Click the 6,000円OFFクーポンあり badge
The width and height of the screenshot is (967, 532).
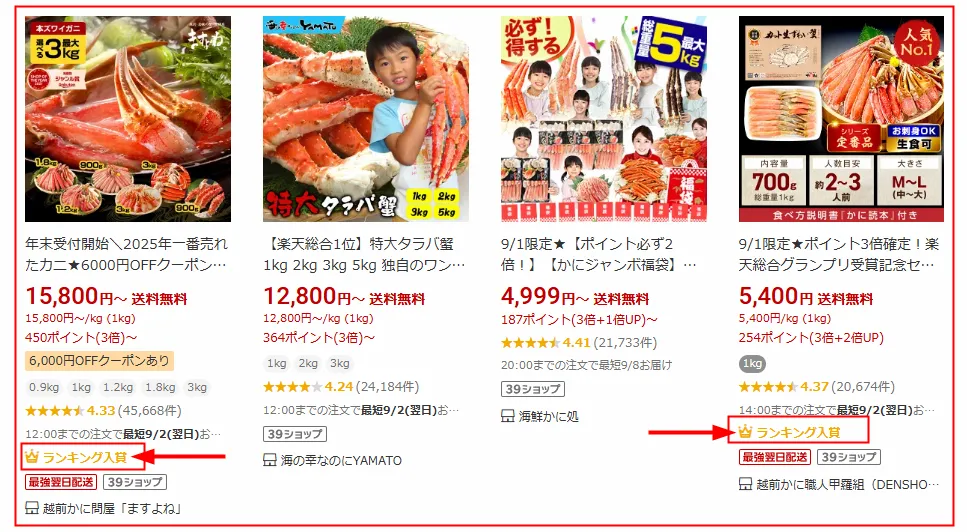click(x=99, y=361)
